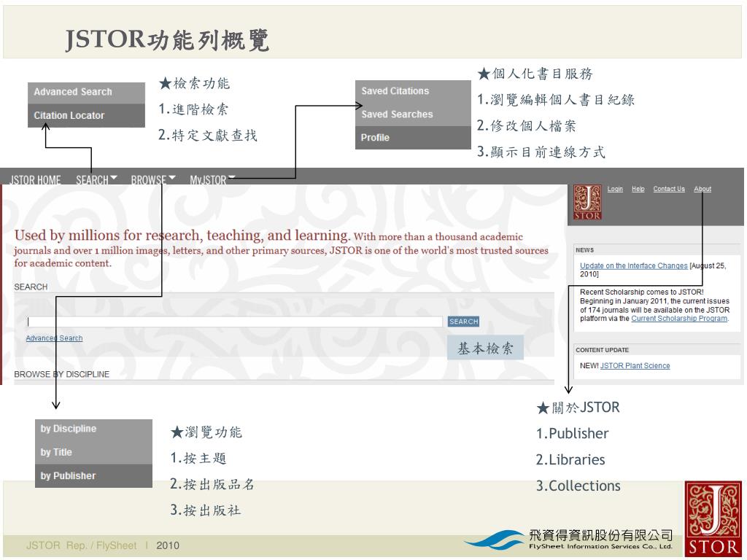The height and width of the screenshot is (560, 747).
Task: Click the 3.按出版社 list item
Action: (205, 510)
